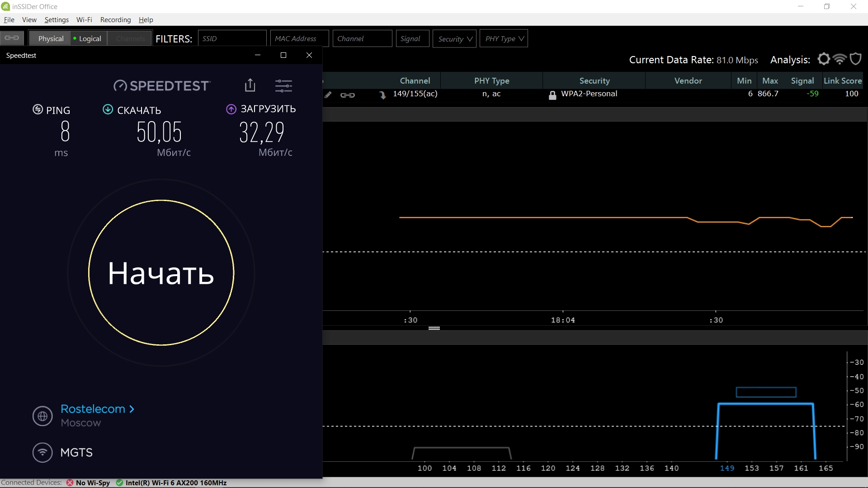The image size is (868, 488).
Task: Open the Security filter dropdown
Action: [x=454, y=38]
